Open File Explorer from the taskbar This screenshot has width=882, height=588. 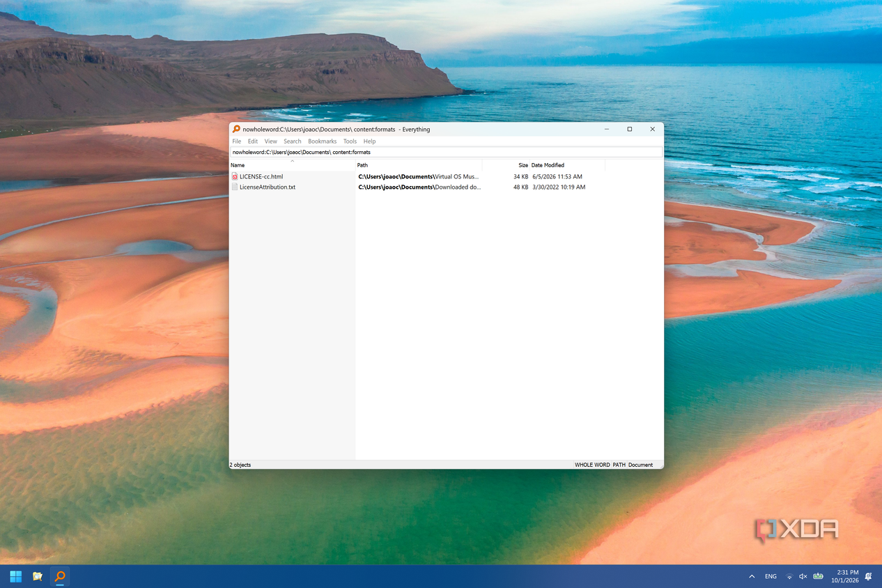coord(38,576)
